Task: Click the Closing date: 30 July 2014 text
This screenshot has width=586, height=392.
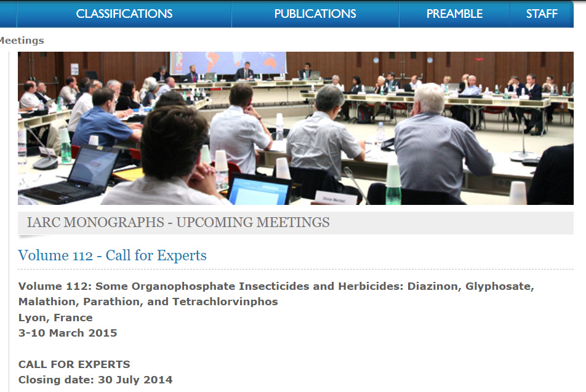Action: pos(95,380)
